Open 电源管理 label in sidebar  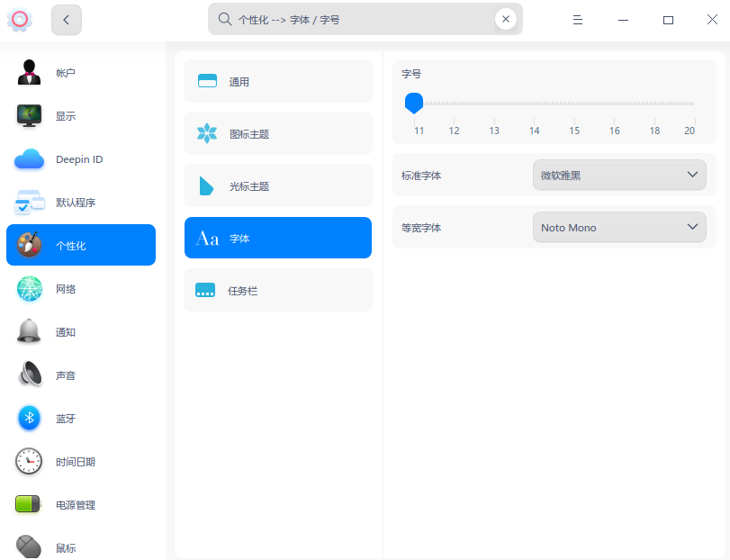(x=76, y=505)
